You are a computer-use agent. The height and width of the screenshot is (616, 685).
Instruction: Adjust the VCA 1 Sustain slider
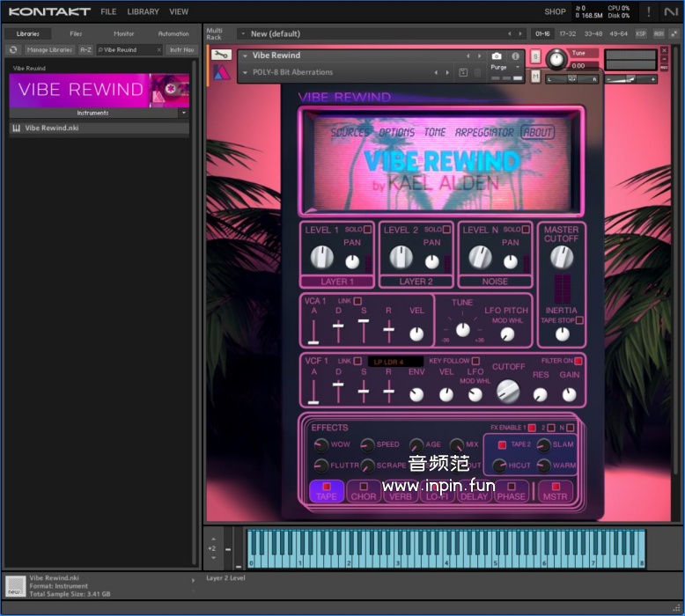pos(363,322)
